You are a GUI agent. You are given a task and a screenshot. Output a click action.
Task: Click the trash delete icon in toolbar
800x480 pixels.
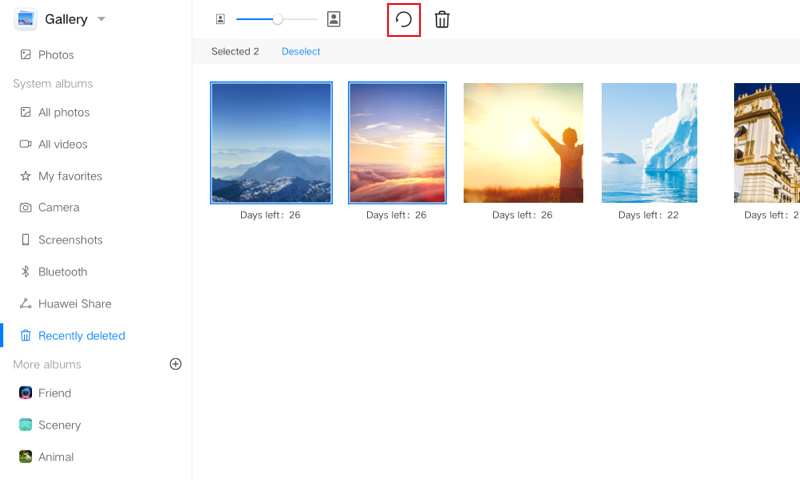[442, 20]
